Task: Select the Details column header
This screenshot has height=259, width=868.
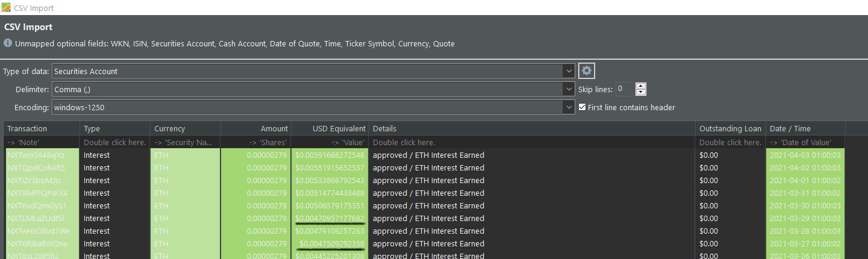Action: point(532,128)
